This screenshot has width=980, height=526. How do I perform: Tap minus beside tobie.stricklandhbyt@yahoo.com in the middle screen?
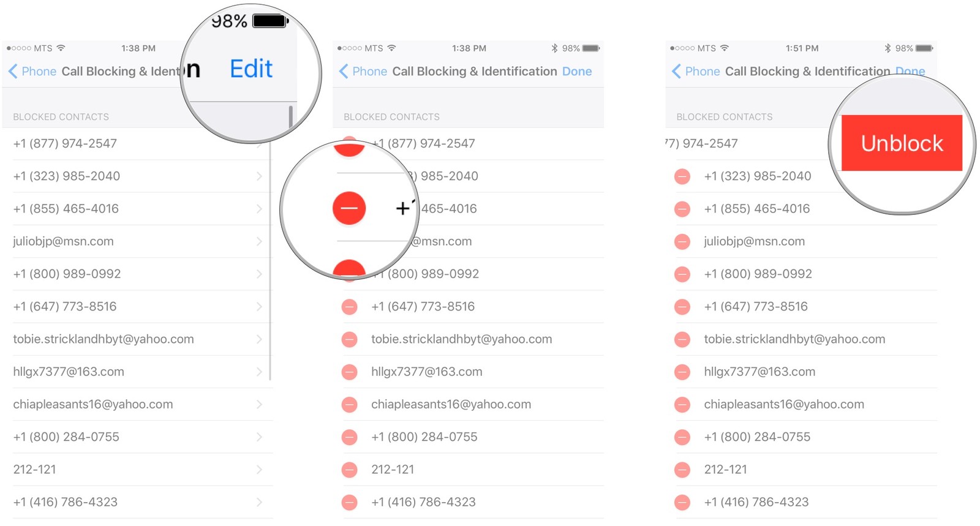[350, 339]
